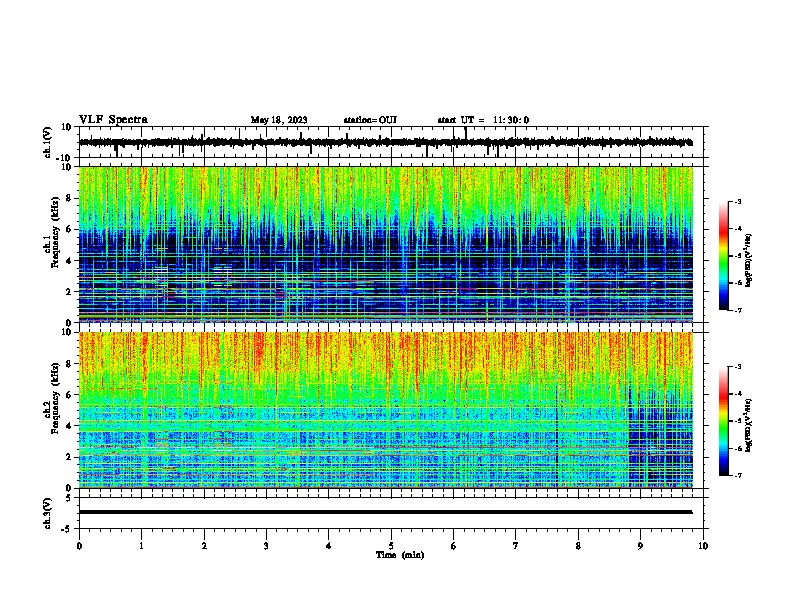Click the ch.2 color bar unit label

click(x=749, y=425)
